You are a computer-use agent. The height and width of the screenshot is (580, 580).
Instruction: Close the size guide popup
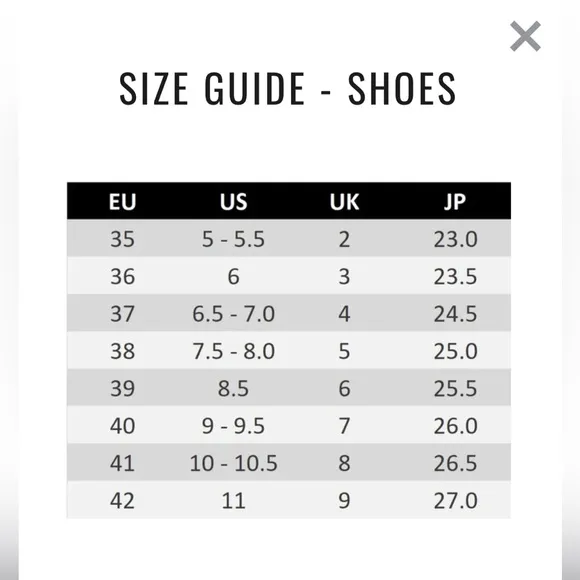tap(525, 36)
